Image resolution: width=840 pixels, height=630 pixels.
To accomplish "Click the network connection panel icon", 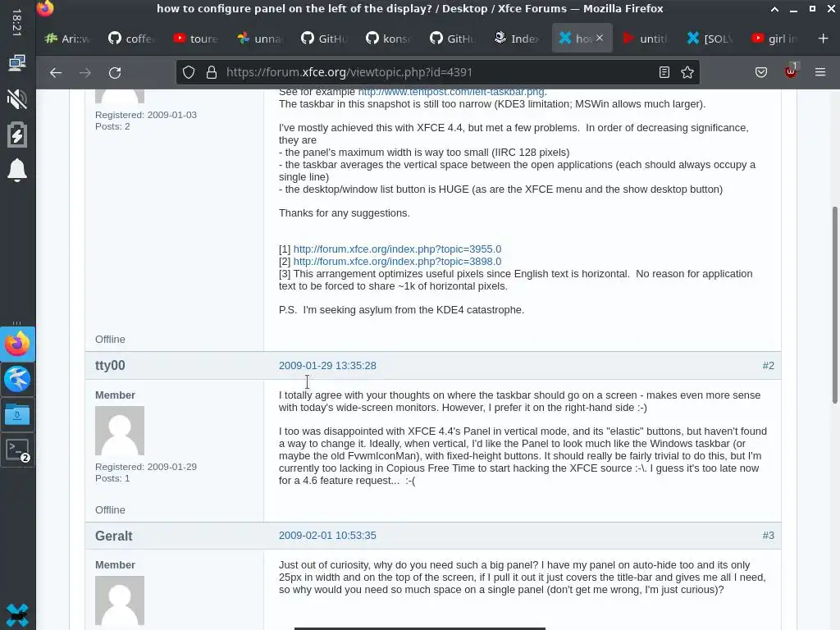I will coord(17,63).
